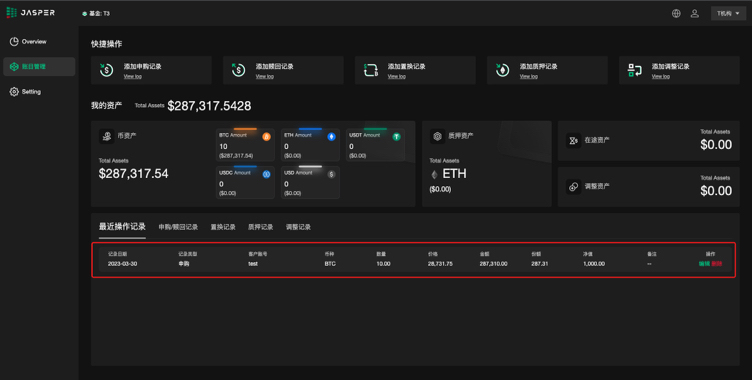Open the Overview pie chart icon

tap(14, 42)
